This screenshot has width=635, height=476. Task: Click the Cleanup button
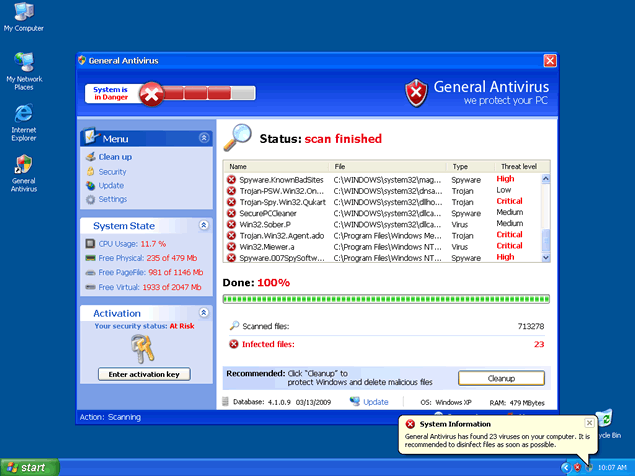point(501,378)
